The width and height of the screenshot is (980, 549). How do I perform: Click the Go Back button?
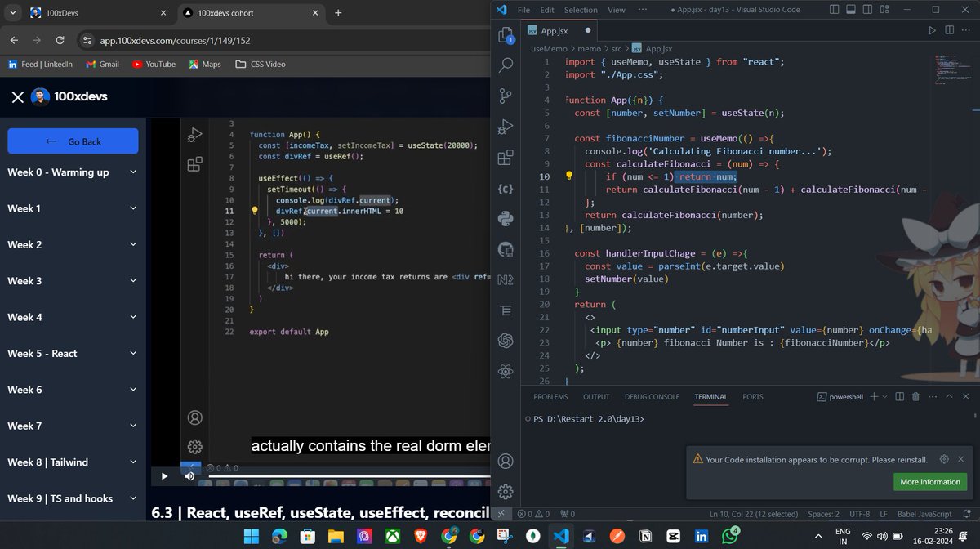point(73,141)
